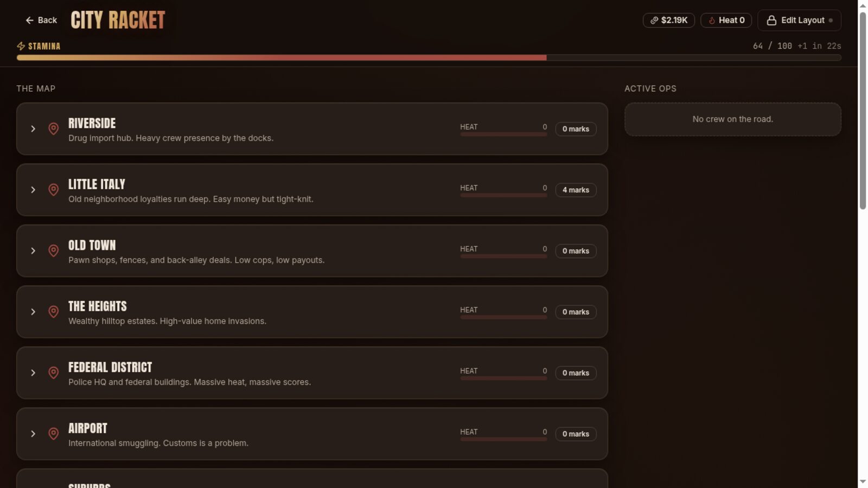Click the Little Italy heat bar
This screenshot has height=488, width=868.
coord(503,195)
